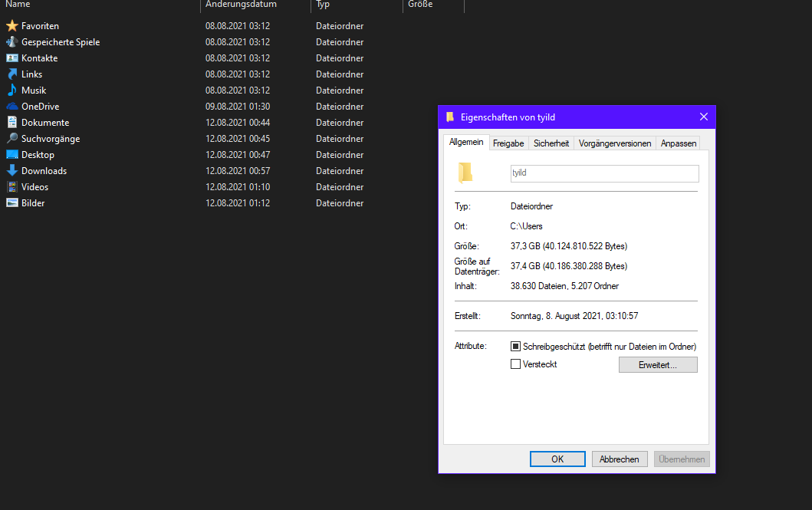The width and height of the screenshot is (812, 510).
Task: Open the Freigabe tab
Action: pyautogui.click(x=508, y=143)
